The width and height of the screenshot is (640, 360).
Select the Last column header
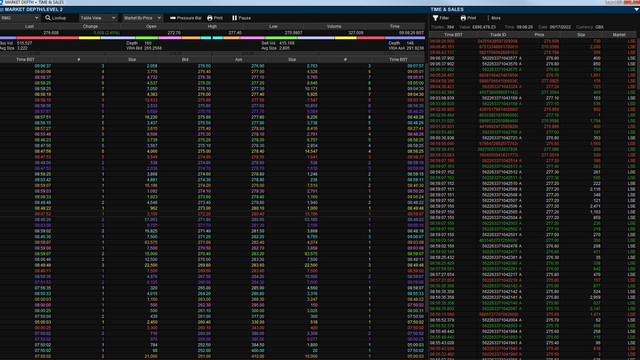click(29, 27)
